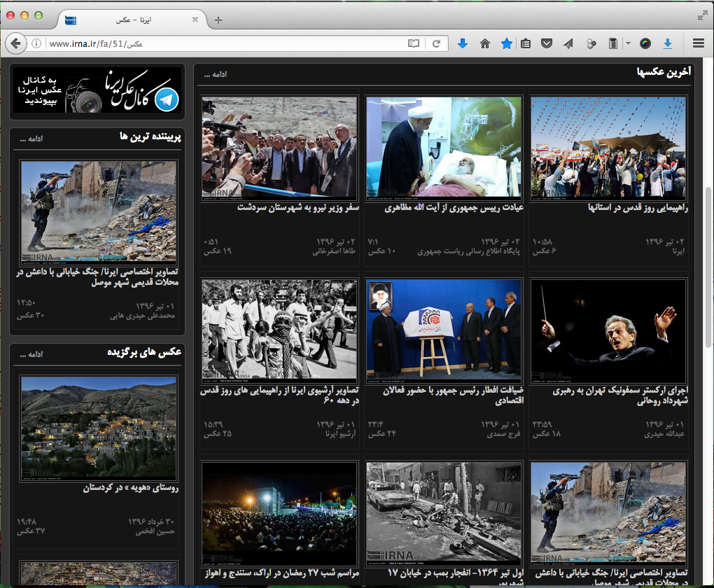This screenshot has height=588, width=714.
Task: Select the ایرنا - عکس browser tab
Action: pos(132,20)
